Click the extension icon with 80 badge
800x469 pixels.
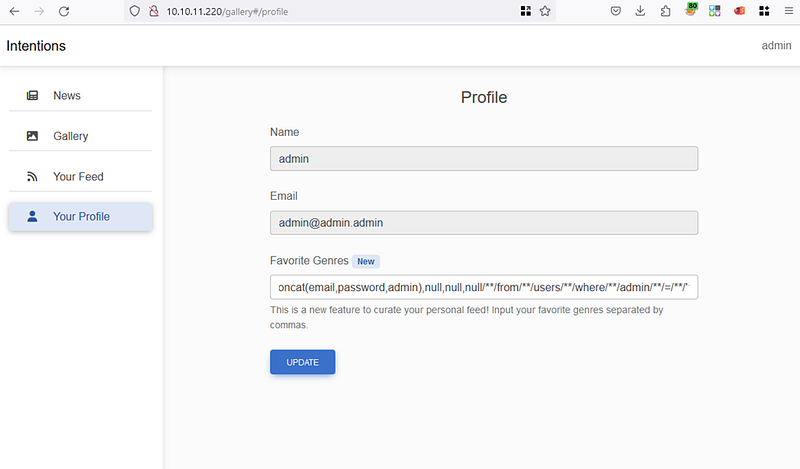tap(690, 10)
